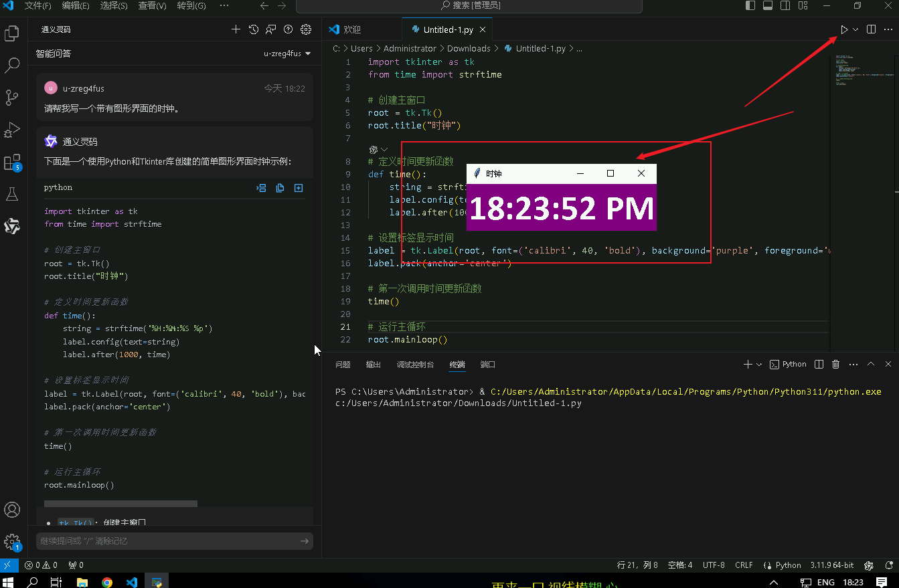Kill the terminal with trash icon
The image size is (899, 588).
click(x=835, y=365)
